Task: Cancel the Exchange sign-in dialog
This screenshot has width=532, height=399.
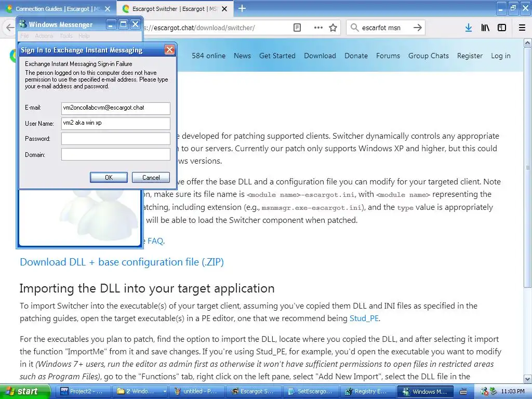Action: pyautogui.click(x=151, y=178)
